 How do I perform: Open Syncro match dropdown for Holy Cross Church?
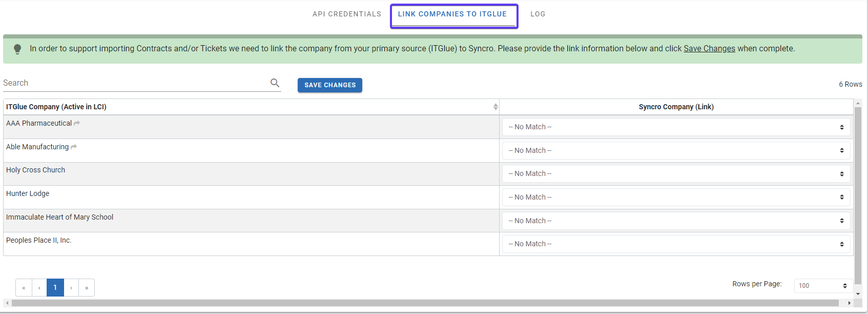676,174
